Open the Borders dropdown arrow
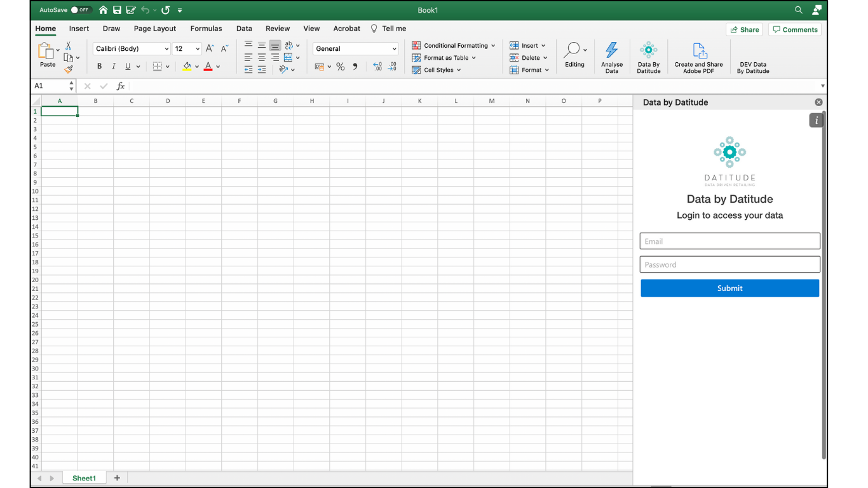The height and width of the screenshot is (488, 868). [168, 66]
